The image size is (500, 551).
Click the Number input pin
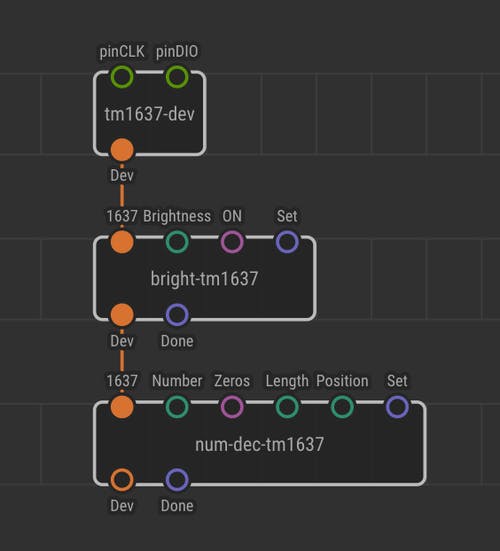pyautogui.click(x=177, y=407)
